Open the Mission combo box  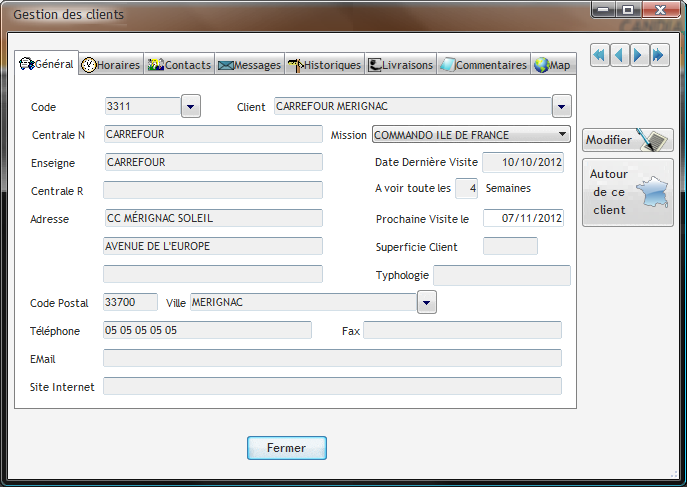[561, 135]
